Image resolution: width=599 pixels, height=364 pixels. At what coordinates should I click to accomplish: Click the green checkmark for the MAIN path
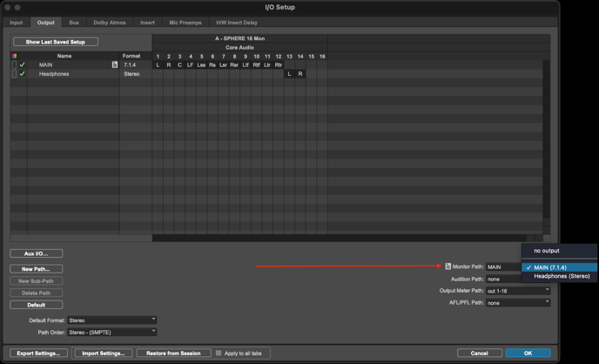[23, 64]
